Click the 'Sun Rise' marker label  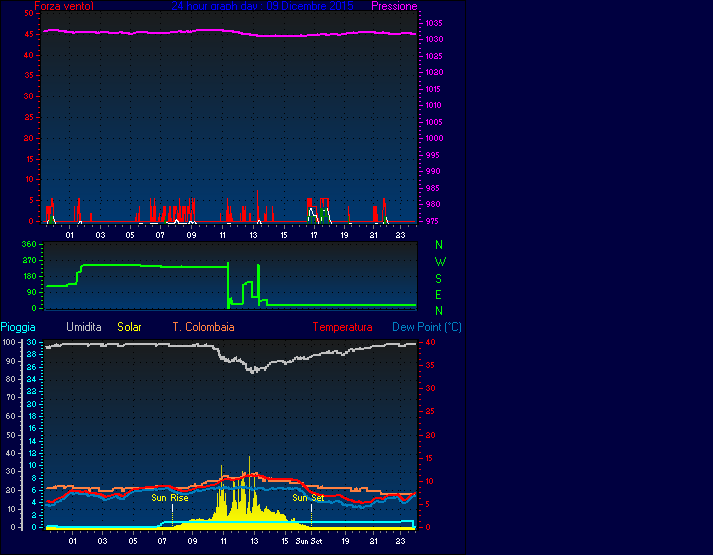170,498
